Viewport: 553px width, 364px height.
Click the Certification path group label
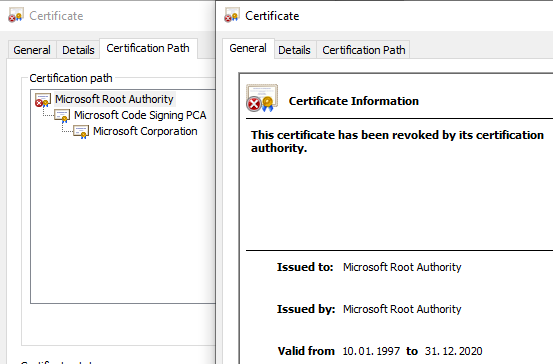coord(71,78)
